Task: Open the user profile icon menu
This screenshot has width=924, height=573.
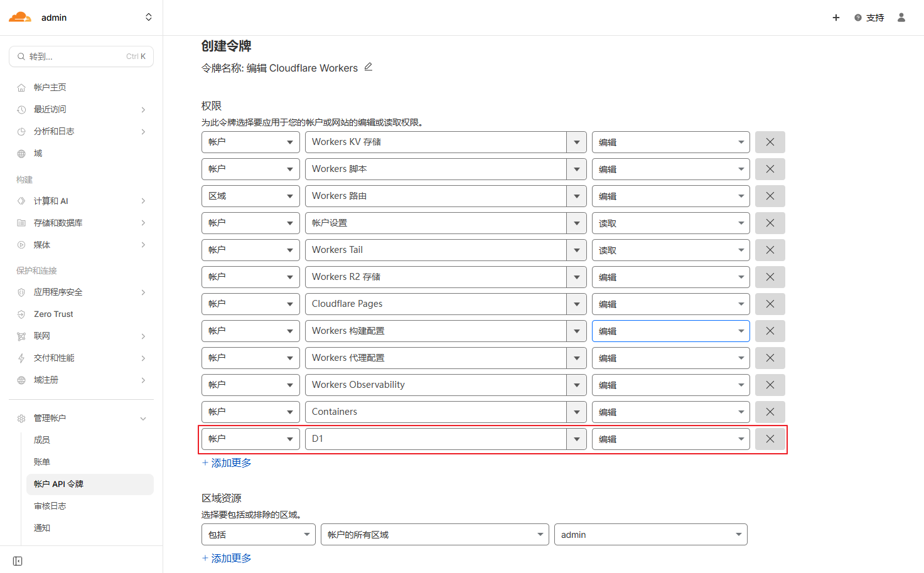Action: click(901, 18)
